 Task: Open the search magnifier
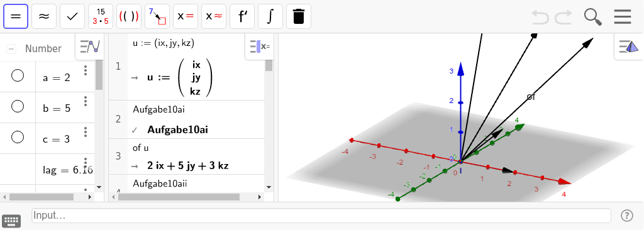592,17
